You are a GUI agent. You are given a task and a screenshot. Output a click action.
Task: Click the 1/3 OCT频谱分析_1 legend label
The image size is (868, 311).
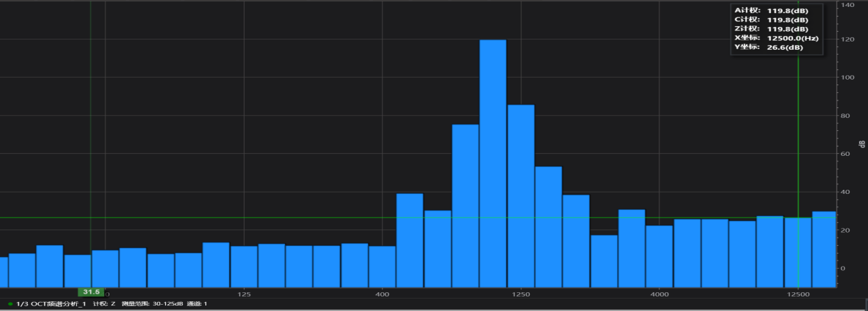51,304
